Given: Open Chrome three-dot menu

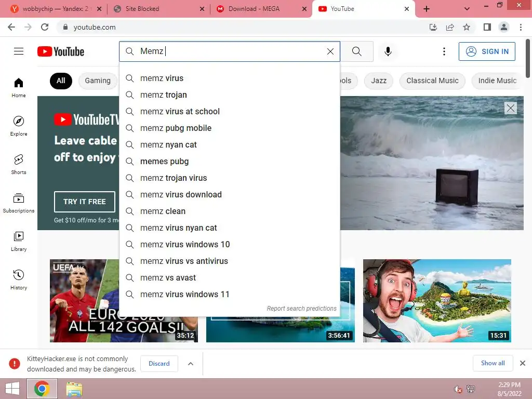Looking at the screenshot, I should [521, 27].
